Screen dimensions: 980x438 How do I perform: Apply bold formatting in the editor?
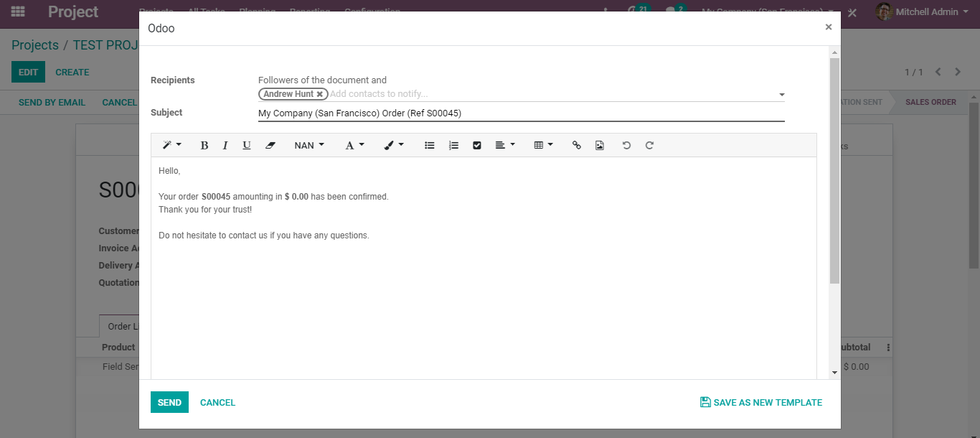[x=204, y=145]
